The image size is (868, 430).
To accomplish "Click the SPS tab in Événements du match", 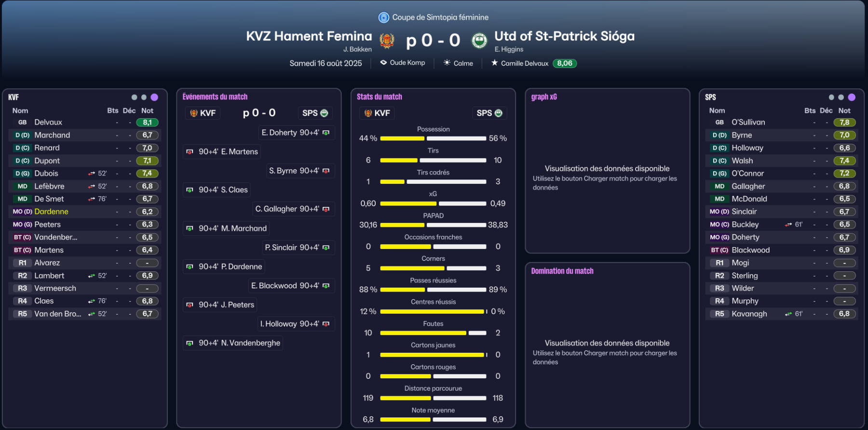I will (315, 113).
